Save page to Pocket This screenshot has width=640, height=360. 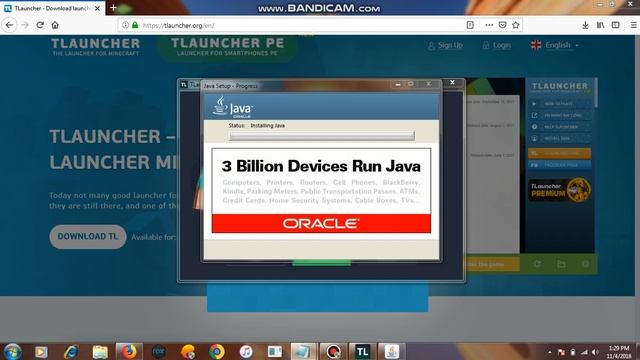click(x=502, y=25)
